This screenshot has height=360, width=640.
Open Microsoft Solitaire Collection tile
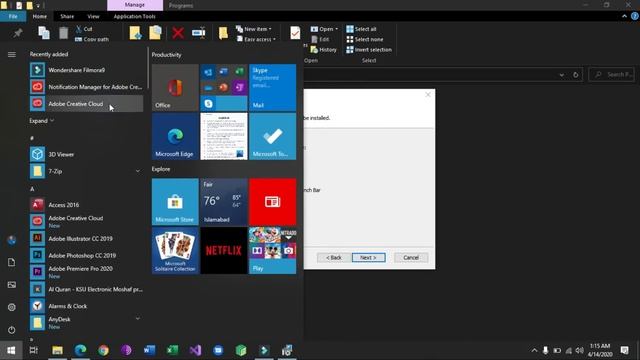[x=175, y=251]
